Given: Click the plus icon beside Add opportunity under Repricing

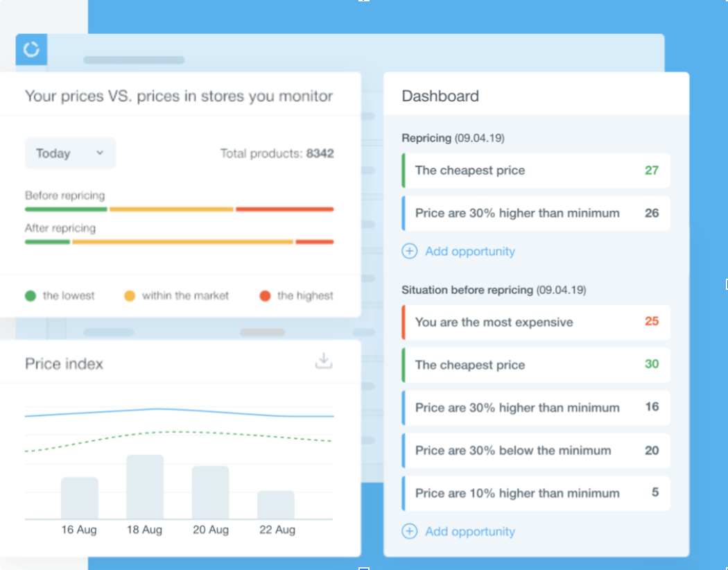Looking at the screenshot, I should [409, 251].
